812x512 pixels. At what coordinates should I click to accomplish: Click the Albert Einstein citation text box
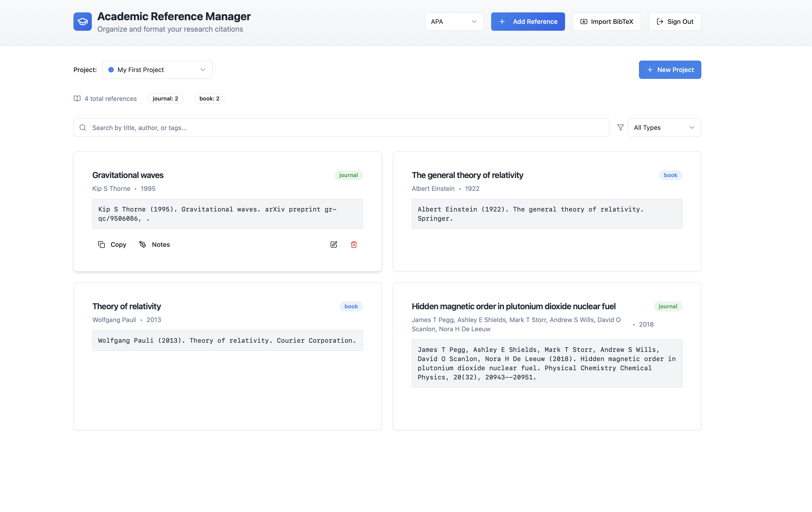coord(547,214)
